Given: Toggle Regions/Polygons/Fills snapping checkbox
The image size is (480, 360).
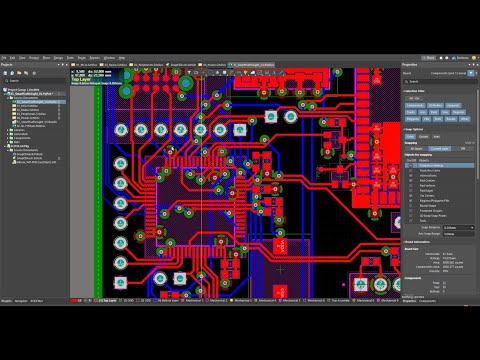Looking at the screenshot, I should pyautogui.click(x=411, y=201).
